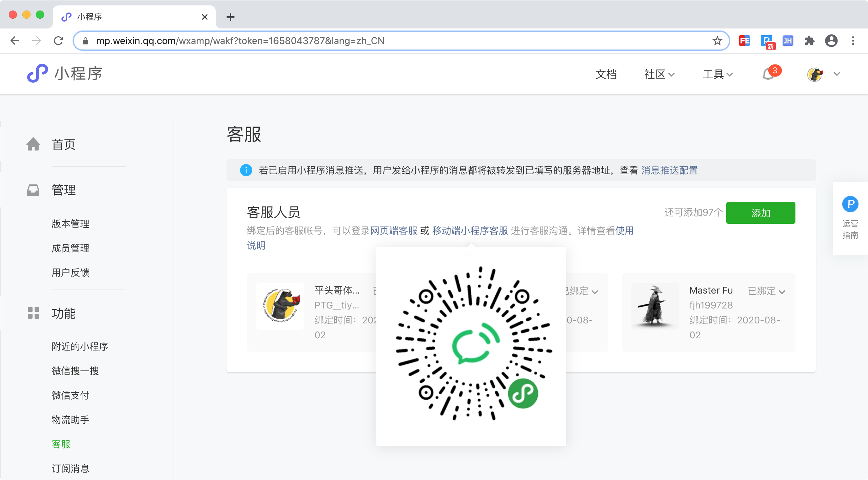Click the 运营指南 floating panel icon
This screenshot has width=868, height=480.
850,204
